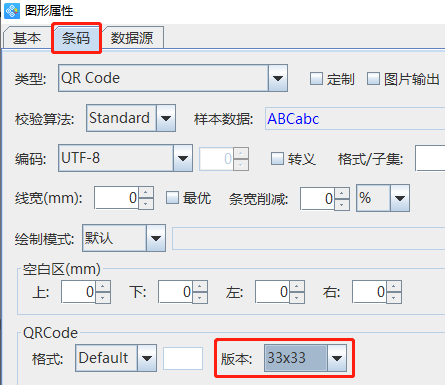Tick the 图片输出 checkbox
Image resolution: width=445 pixels, height=385 pixels.
(373, 79)
